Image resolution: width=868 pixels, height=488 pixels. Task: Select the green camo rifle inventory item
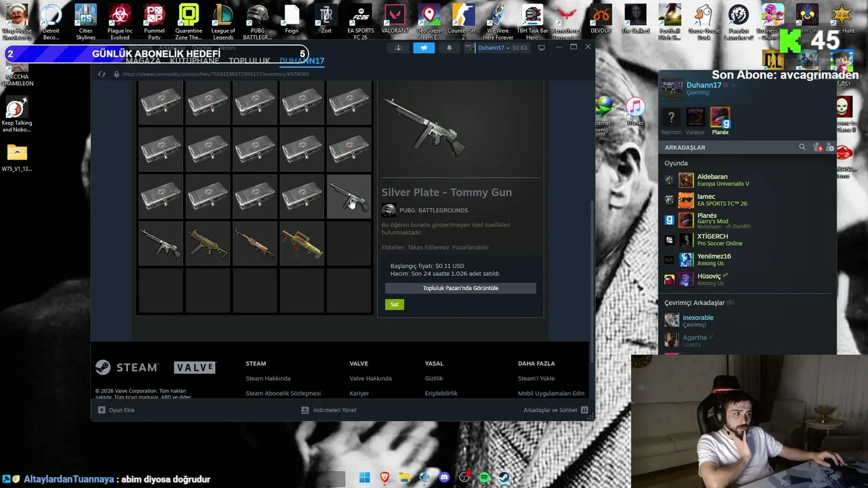208,243
